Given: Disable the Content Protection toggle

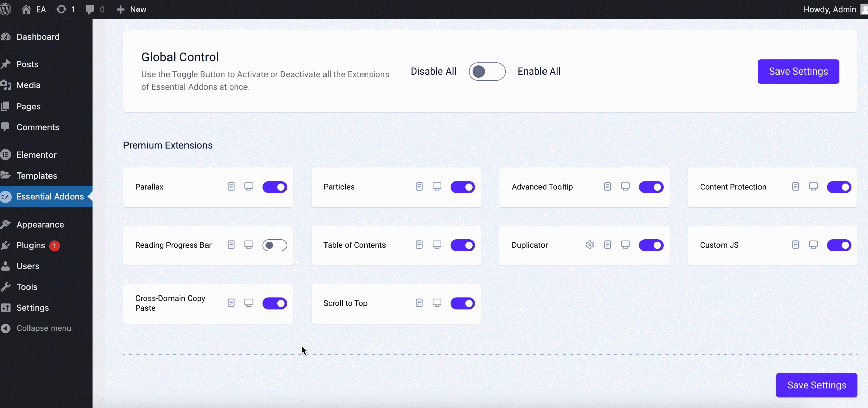Looking at the screenshot, I should click(x=839, y=187).
